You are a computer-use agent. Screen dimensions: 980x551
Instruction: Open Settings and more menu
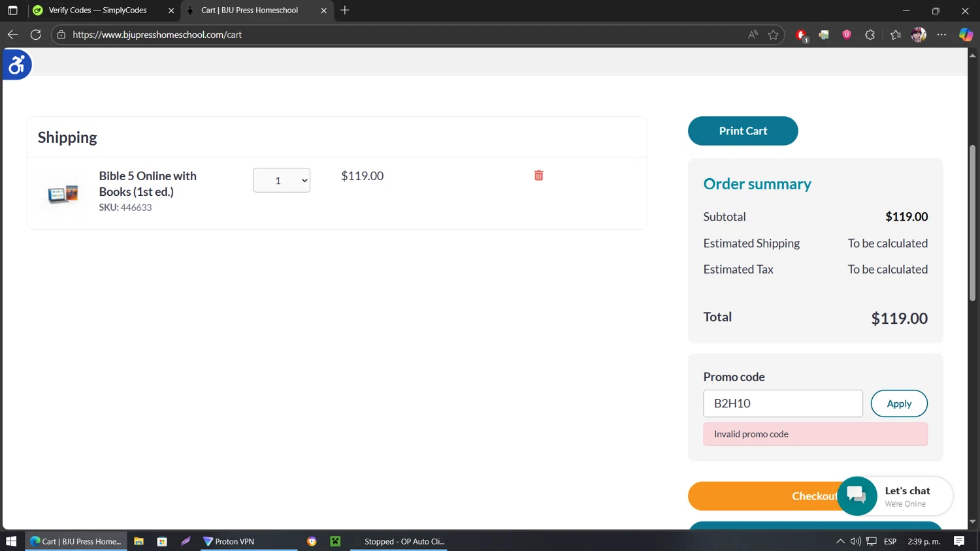pos(941,35)
